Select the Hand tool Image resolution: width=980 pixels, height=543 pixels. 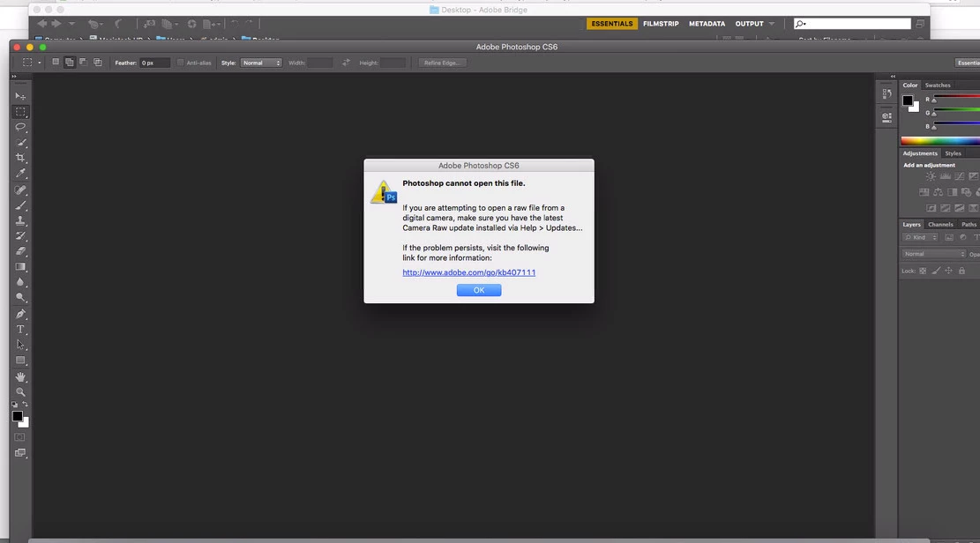point(20,376)
